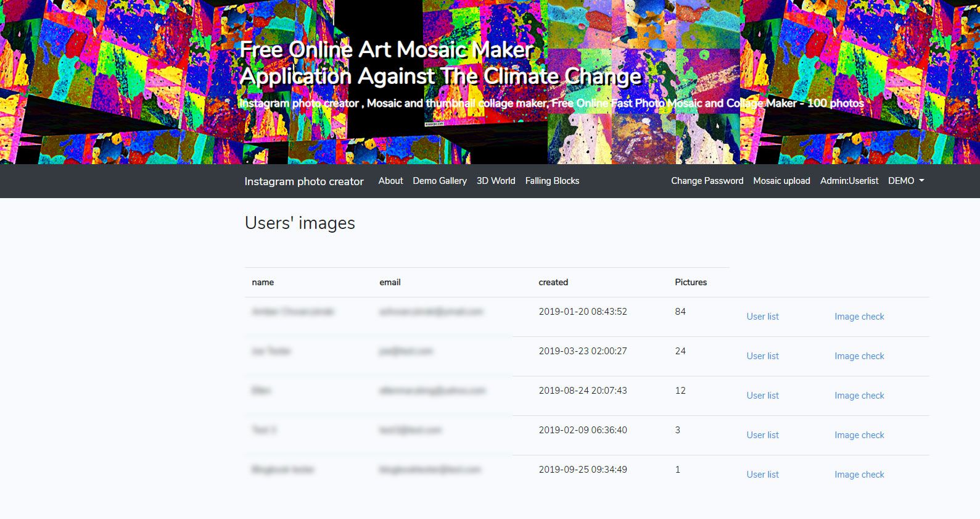Open User list for the 84-picture user
Viewport: 980px width, 519px height.
[762, 317]
